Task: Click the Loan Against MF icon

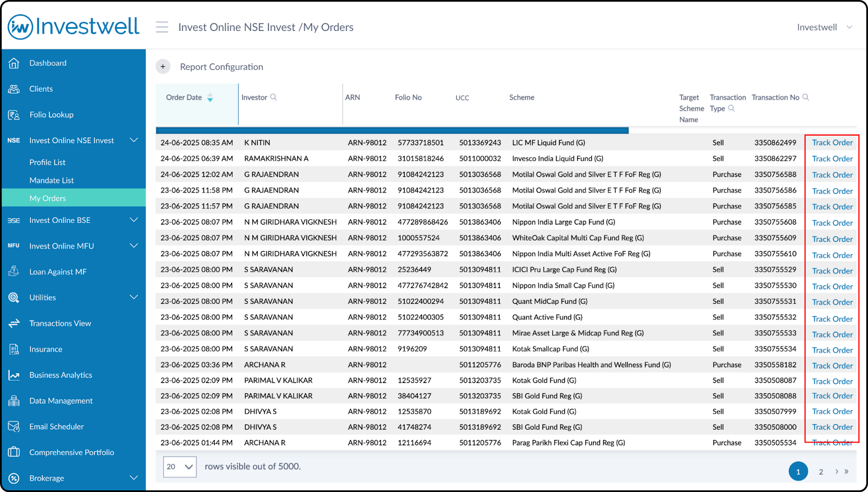Action: [x=14, y=271]
